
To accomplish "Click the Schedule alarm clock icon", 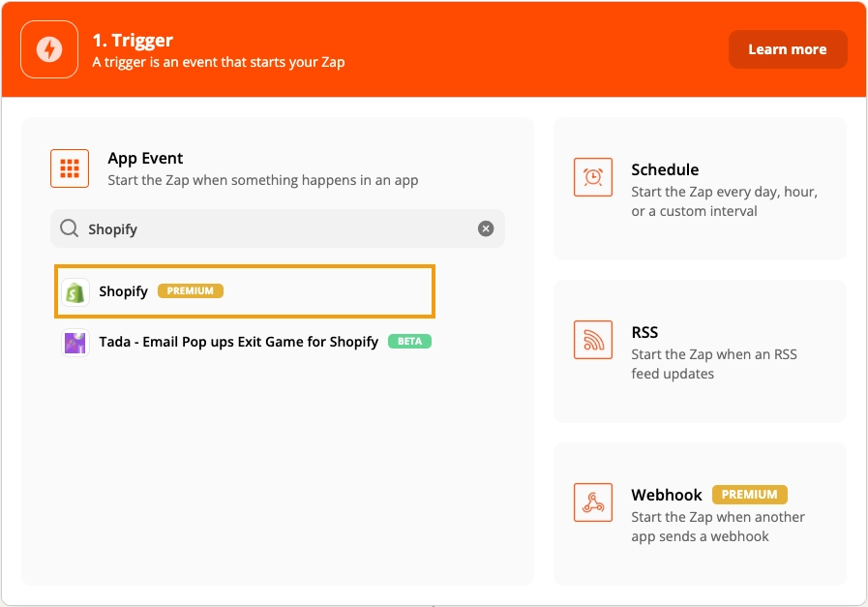I will pyautogui.click(x=593, y=177).
